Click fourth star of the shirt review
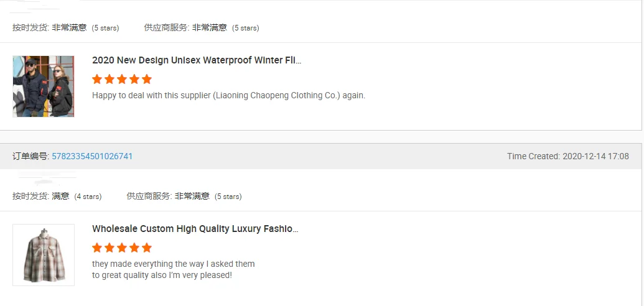This screenshot has width=644, height=306. 134,248
